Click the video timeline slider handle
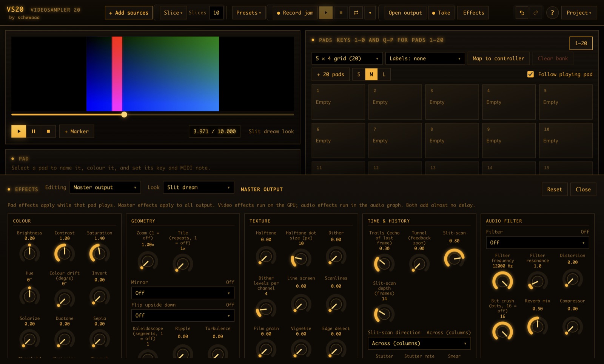 pyautogui.click(x=124, y=114)
